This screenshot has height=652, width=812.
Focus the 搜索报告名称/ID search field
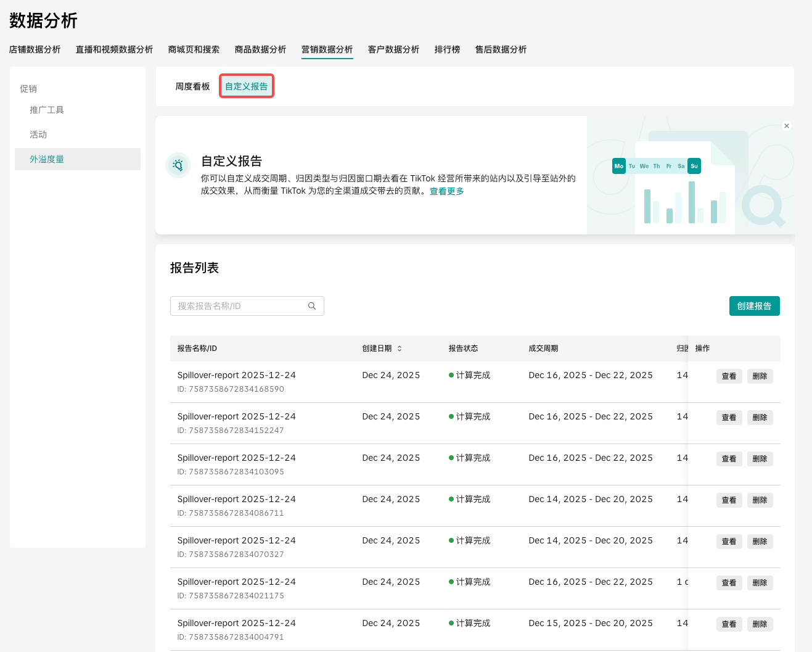point(240,306)
